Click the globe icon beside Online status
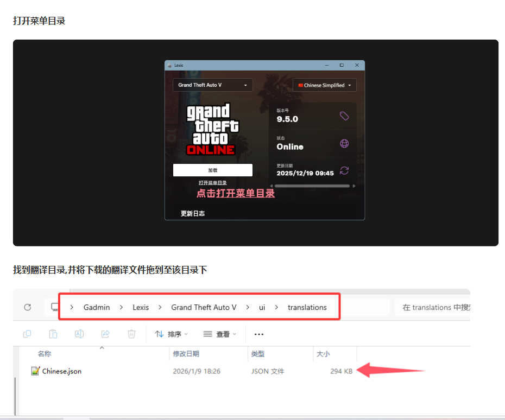The height and width of the screenshot is (420, 505). (x=344, y=144)
